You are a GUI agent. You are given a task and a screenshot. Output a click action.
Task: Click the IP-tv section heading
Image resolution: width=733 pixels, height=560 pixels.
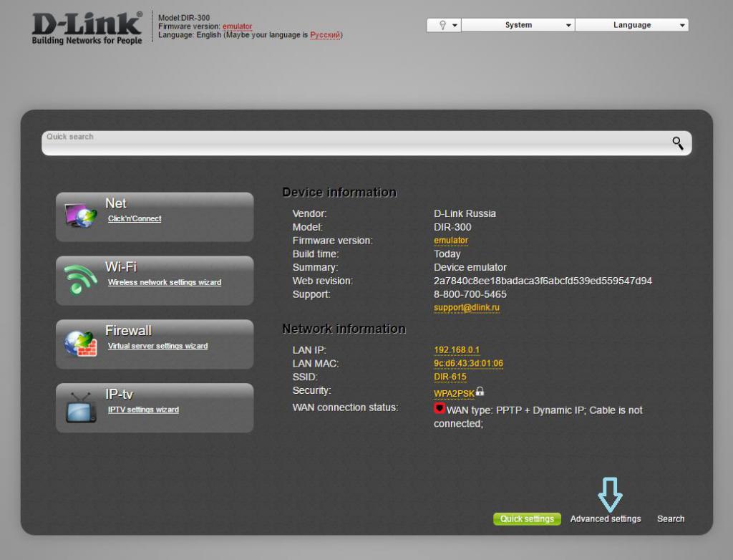(120, 395)
